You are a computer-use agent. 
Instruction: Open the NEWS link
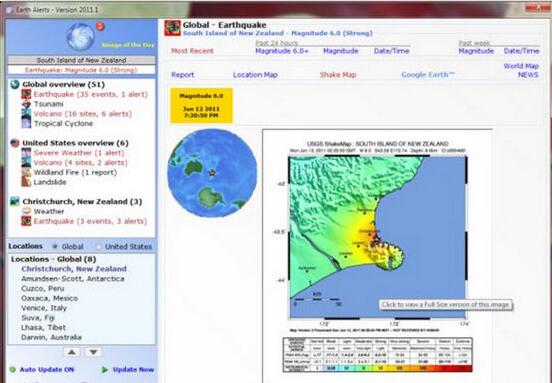528,75
